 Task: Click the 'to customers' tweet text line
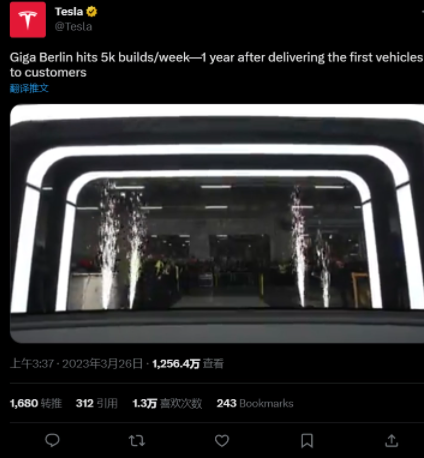(48, 72)
